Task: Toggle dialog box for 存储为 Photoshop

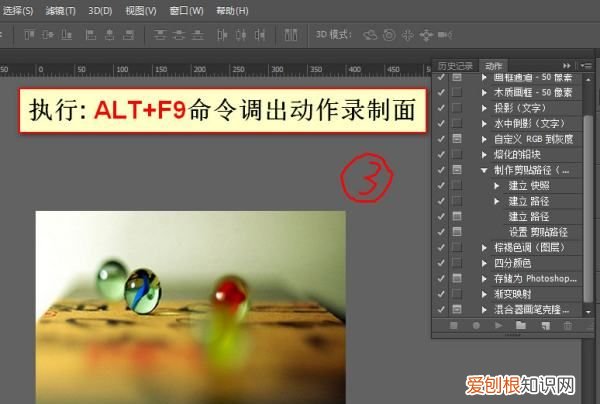Action: [457, 278]
